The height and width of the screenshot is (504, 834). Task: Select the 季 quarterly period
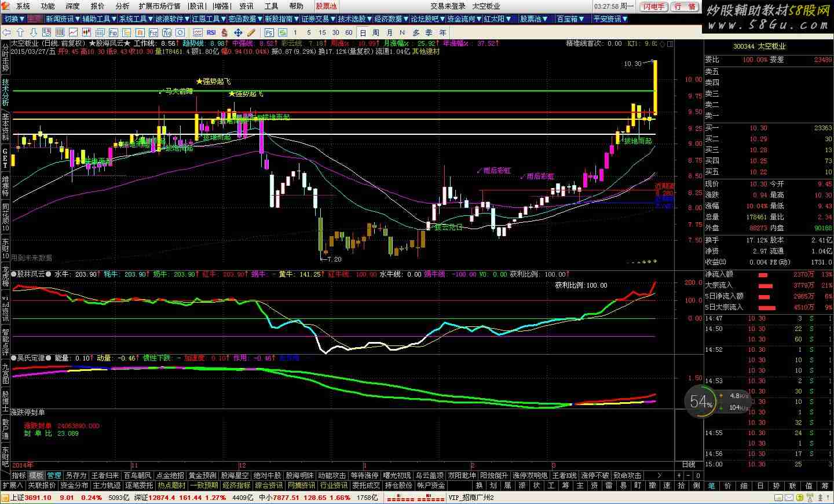coord(429,32)
